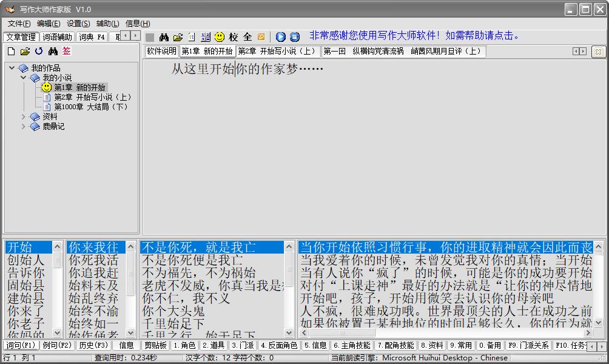Click editor tab strip scroll arrows
Viewport: 609px width, 364px height.
pos(579,52)
